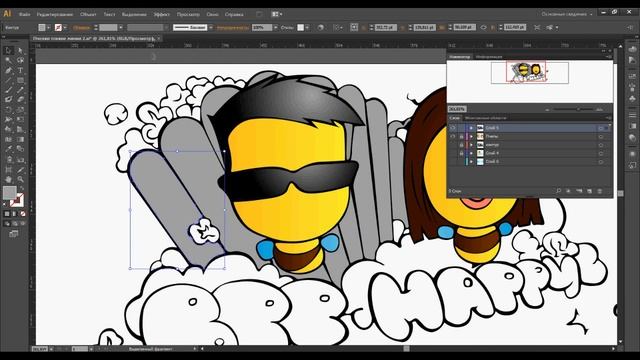Screen dimensions: 640x360
Task: Unlock the Пчелы layer lock icon
Action: [x=461, y=136]
